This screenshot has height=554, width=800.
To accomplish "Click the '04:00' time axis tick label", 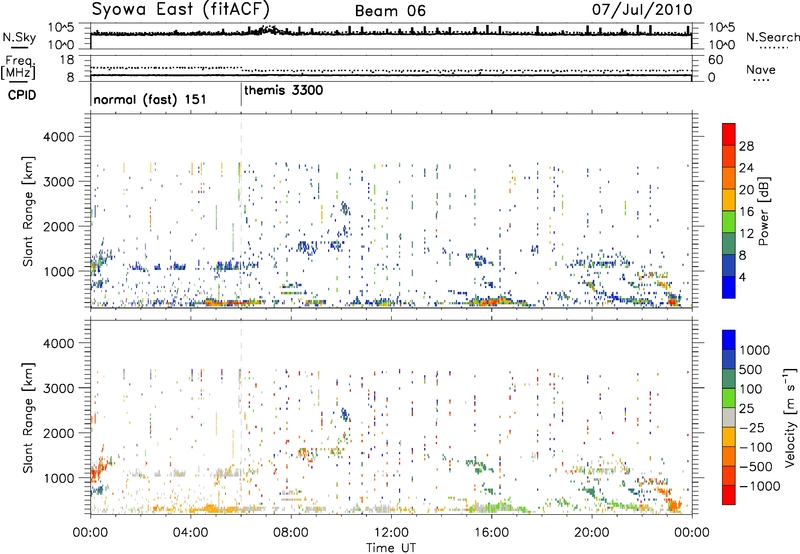I will pyautogui.click(x=190, y=533).
